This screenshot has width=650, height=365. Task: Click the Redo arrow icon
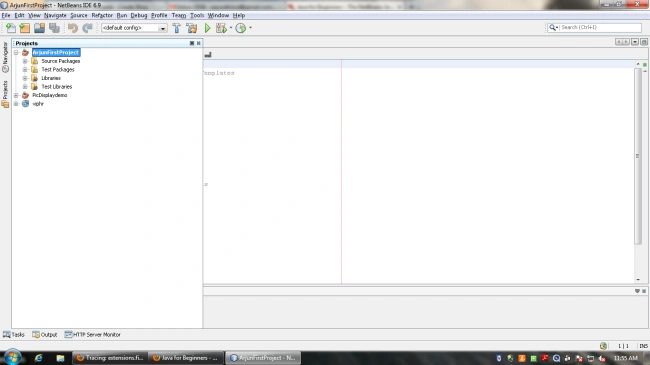[x=87, y=28]
